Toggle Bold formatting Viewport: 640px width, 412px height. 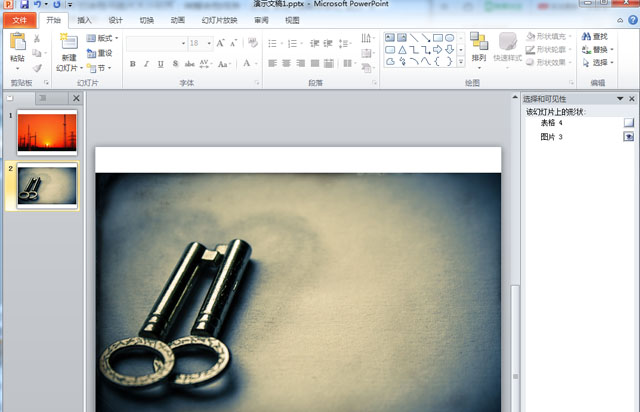pos(133,64)
